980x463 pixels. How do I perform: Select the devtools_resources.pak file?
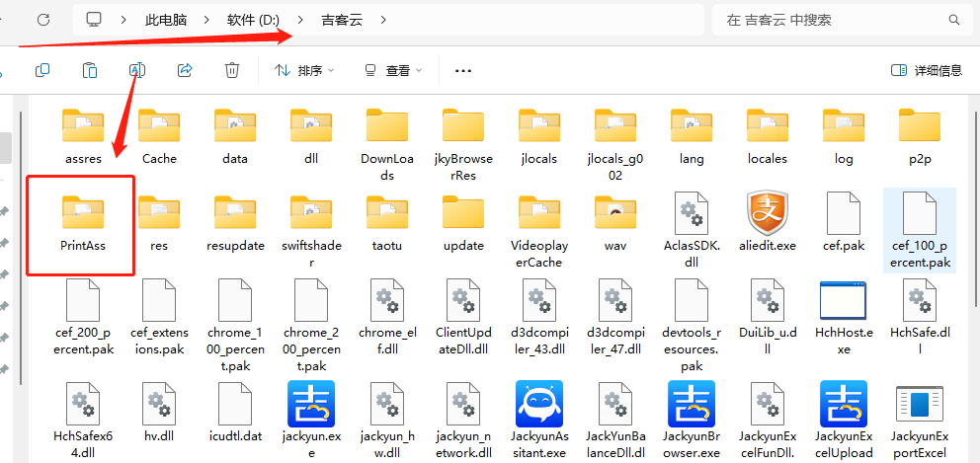pos(692,326)
